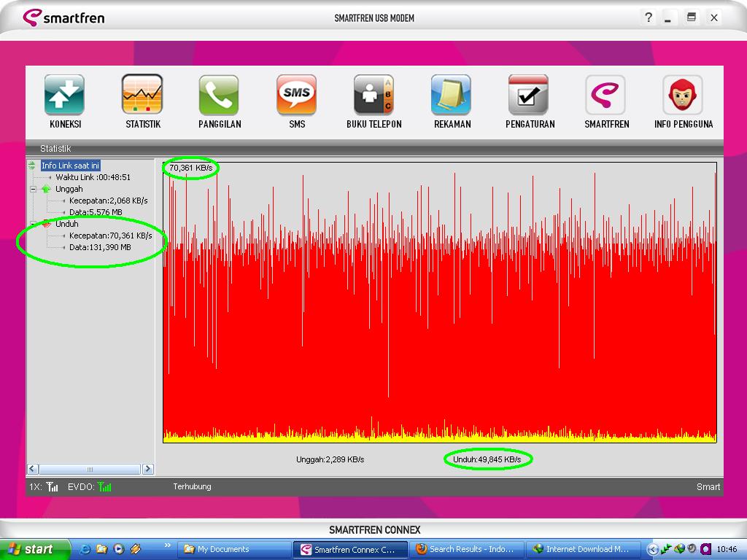Screen dimensions: 747x560
Task: Select the Waktu Link tree entry
Action: click(93, 177)
